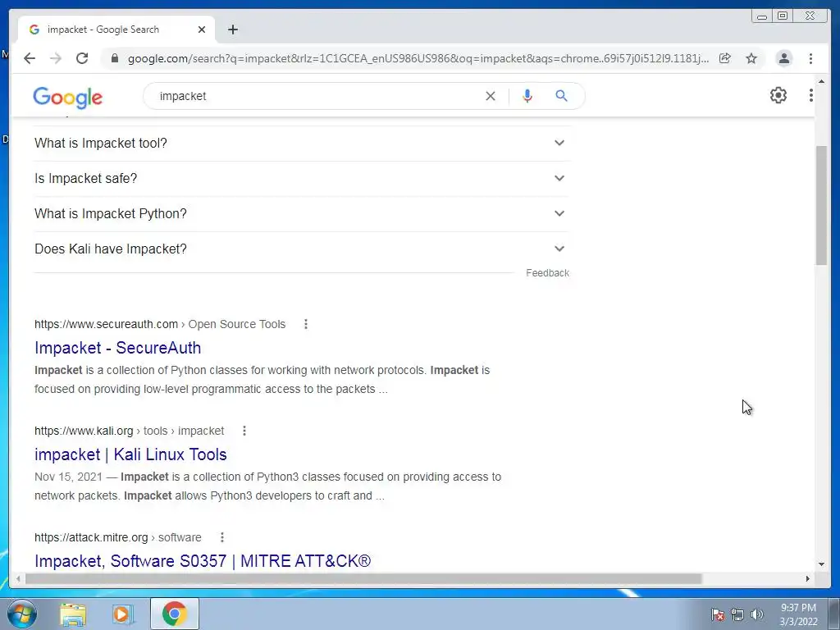Go back using Chrome's back arrow
Screen dimensions: 840x630
(x=30, y=58)
